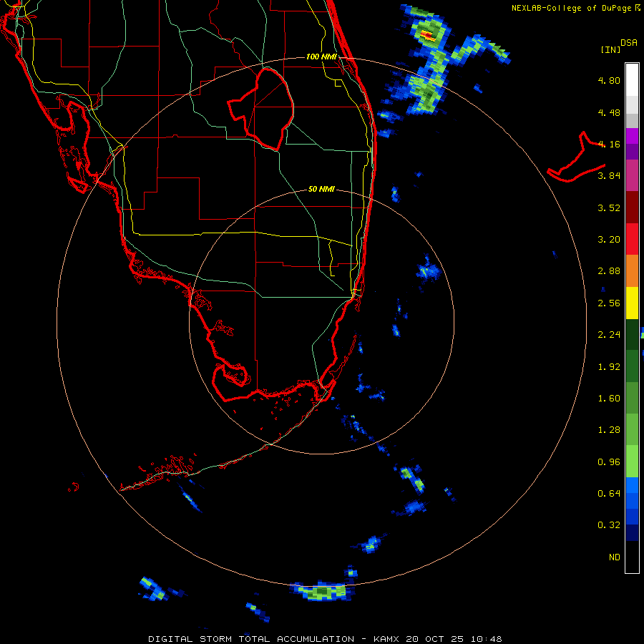Click the [IN] units label
The width and height of the screenshot is (644, 644).
(610, 49)
